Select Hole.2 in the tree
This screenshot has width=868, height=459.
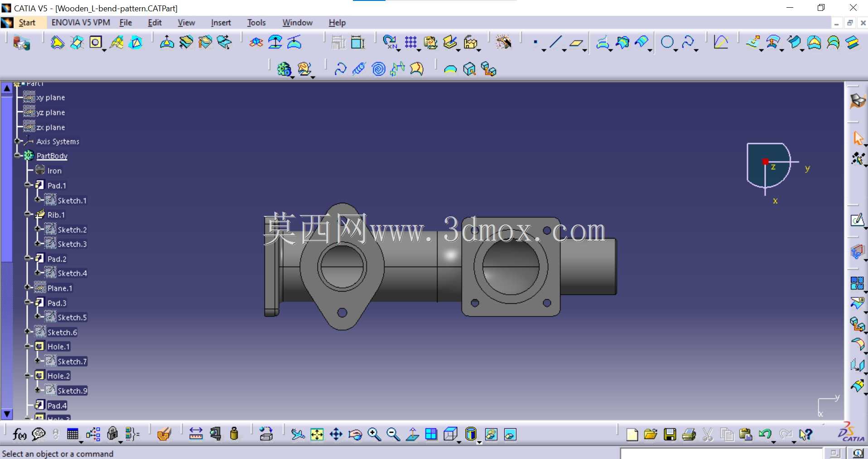59,376
